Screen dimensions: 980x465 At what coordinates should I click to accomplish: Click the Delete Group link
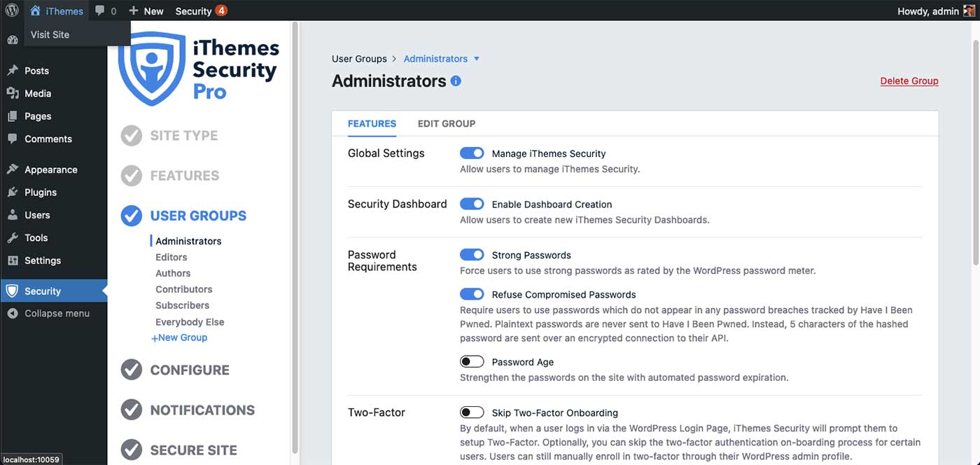click(909, 81)
